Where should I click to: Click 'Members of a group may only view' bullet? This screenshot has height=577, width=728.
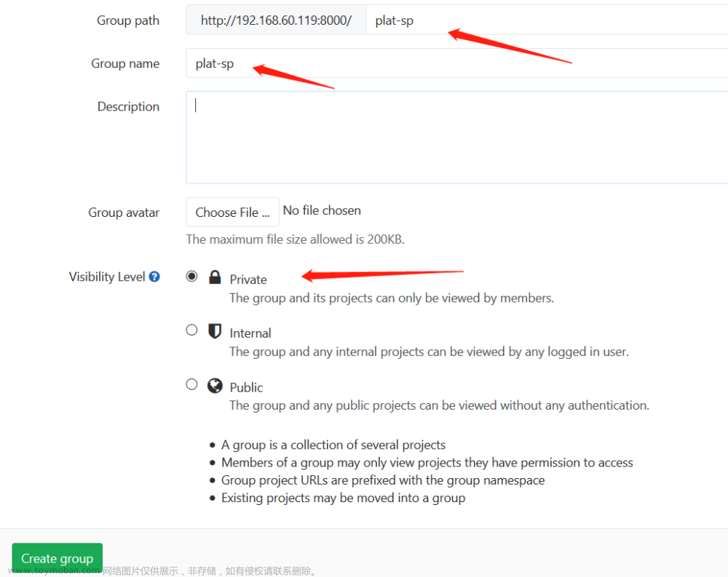pyautogui.click(x=427, y=462)
